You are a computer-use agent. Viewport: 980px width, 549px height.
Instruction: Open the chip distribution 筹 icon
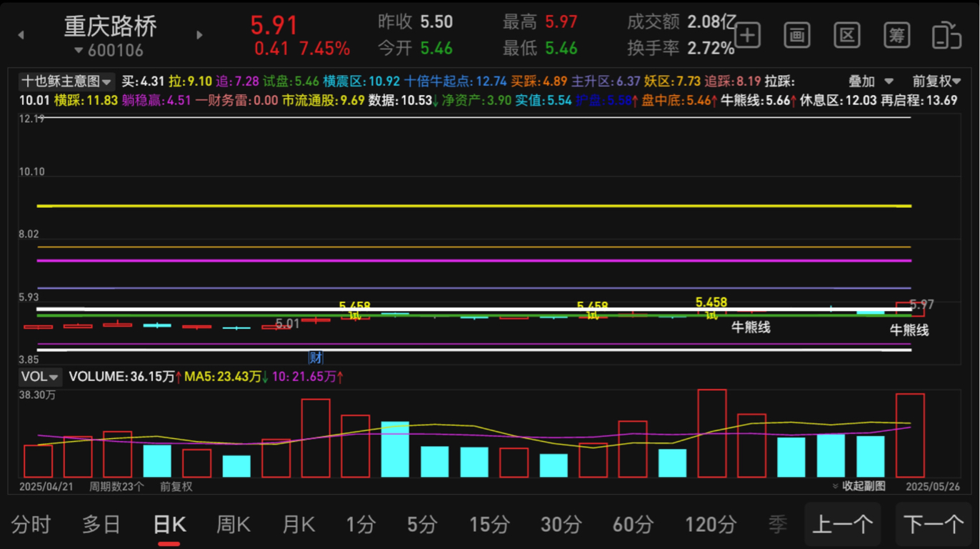click(x=897, y=35)
